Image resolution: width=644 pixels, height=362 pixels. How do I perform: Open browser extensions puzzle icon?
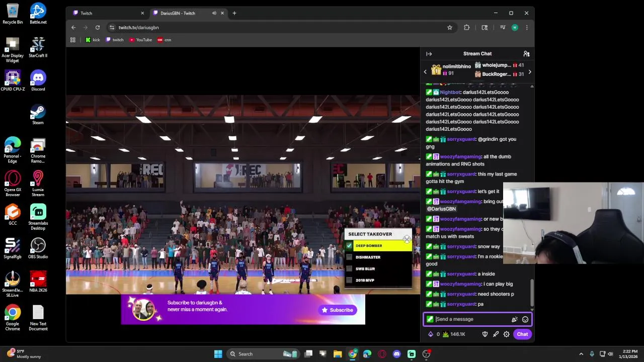tap(467, 28)
